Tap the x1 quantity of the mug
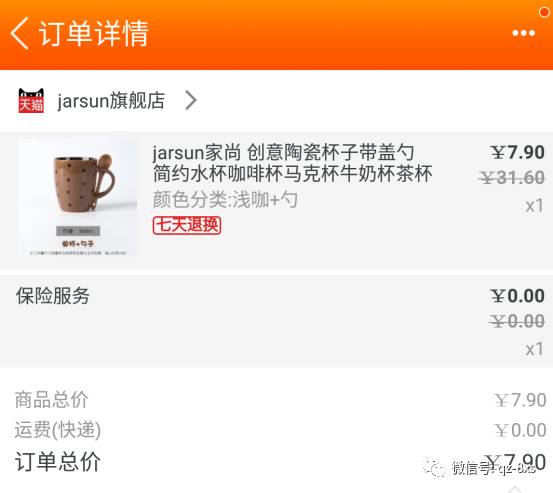Image resolution: width=553 pixels, height=493 pixels. click(534, 206)
